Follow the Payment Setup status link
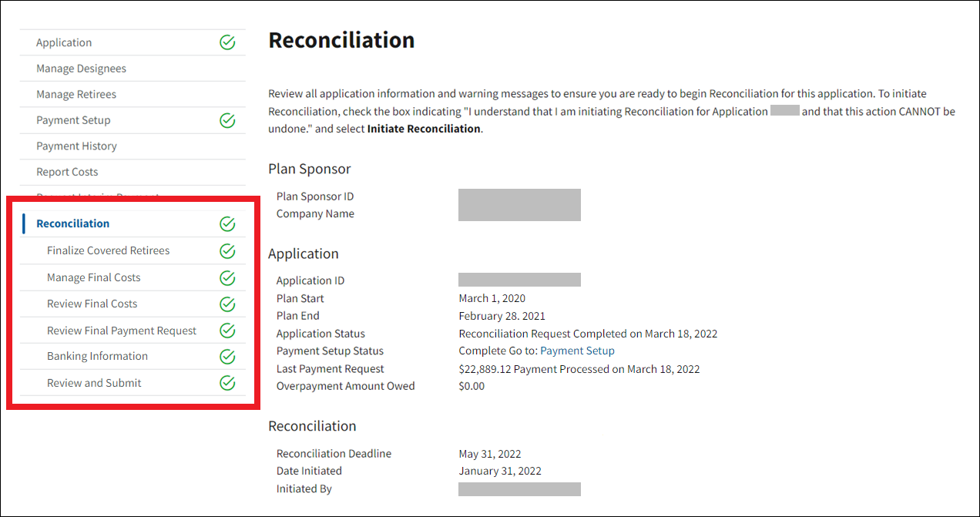The width and height of the screenshot is (980, 517). 577,351
